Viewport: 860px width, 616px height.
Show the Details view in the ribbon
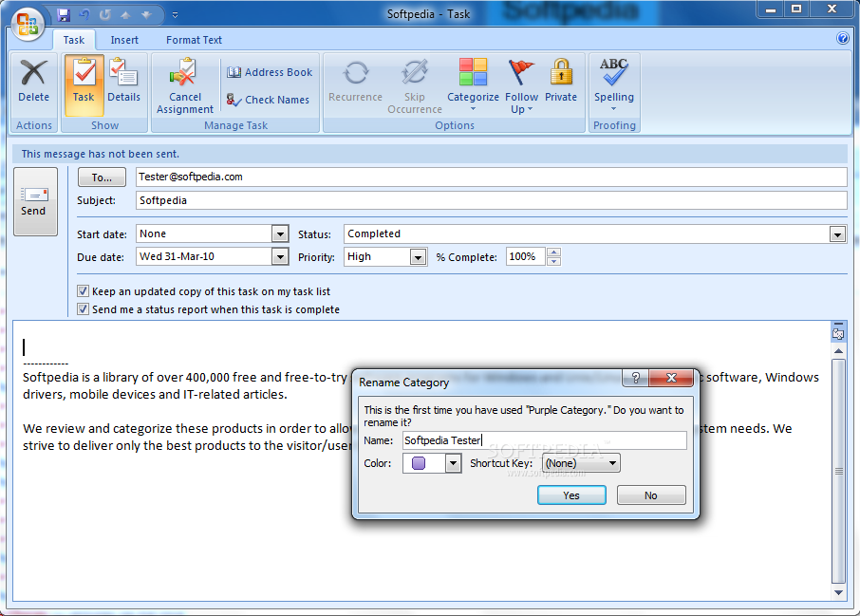tap(124, 82)
